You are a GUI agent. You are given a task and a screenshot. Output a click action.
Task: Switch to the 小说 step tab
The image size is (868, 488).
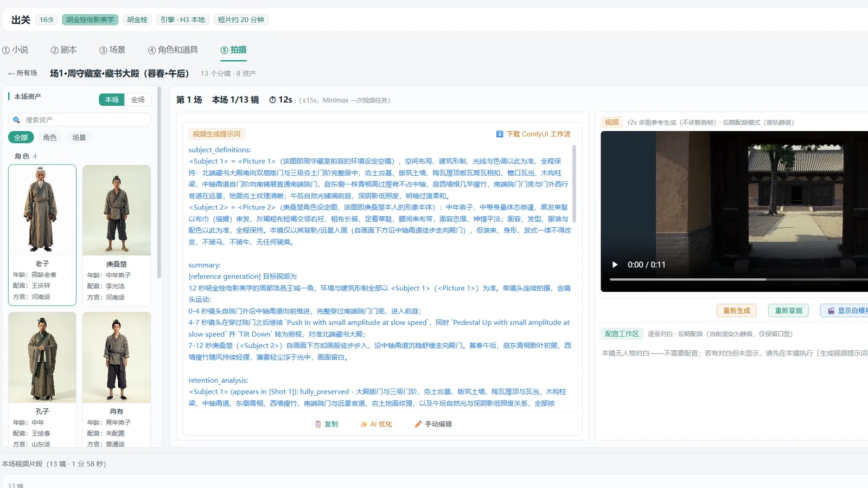(15, 50)
